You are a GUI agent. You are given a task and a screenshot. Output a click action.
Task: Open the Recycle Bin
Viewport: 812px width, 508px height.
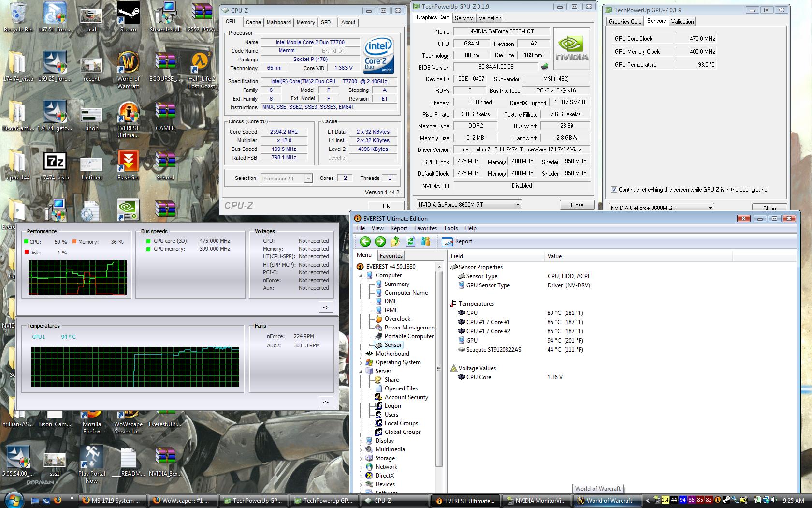coord(18,17)
